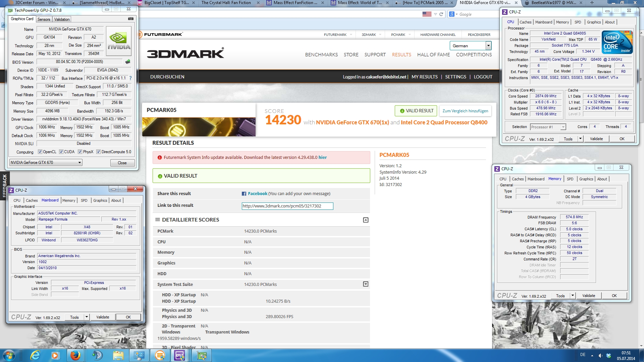
Task: Click the SETTINGS link
Action: pos(455,77)
